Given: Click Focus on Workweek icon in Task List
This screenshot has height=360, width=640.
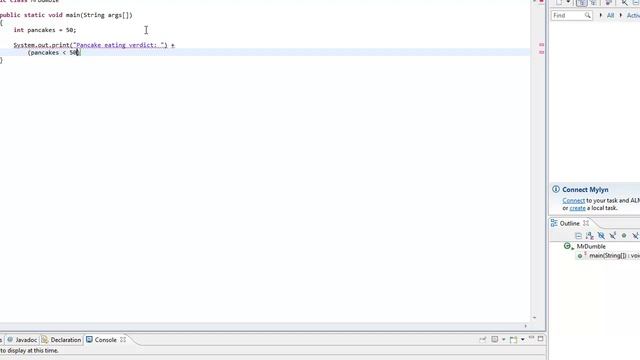Looking at the screenshot, I should click(x=608, y=2).
